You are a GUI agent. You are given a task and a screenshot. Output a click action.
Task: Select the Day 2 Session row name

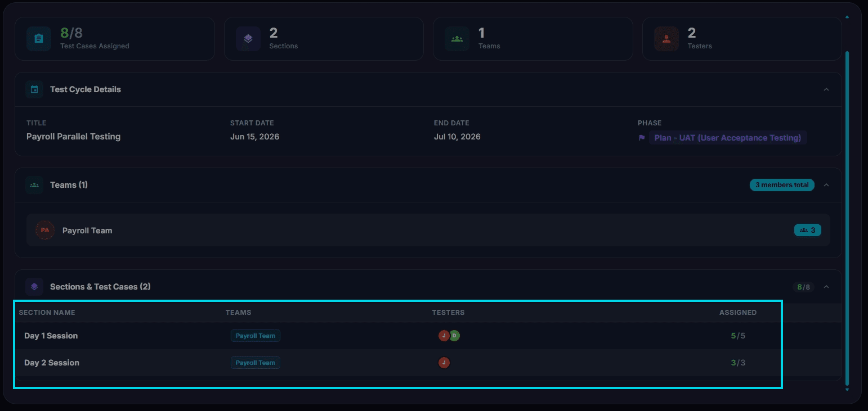pos(52,363)
